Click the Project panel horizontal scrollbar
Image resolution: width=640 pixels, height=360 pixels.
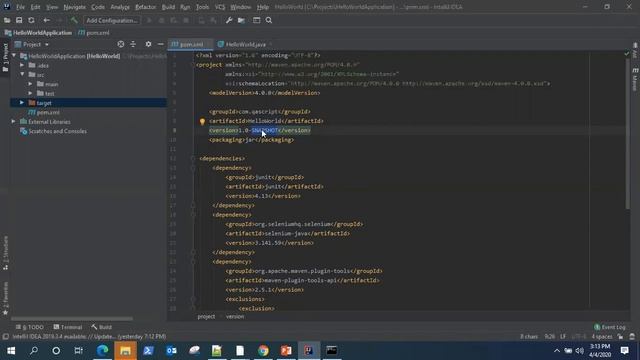pos(72,318)
